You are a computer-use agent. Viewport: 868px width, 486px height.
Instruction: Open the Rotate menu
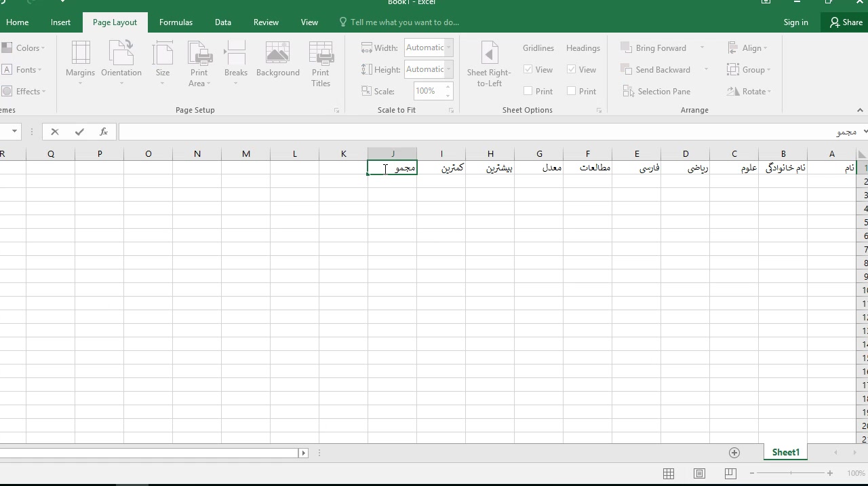pyautogui.click(x=749, y=92)
